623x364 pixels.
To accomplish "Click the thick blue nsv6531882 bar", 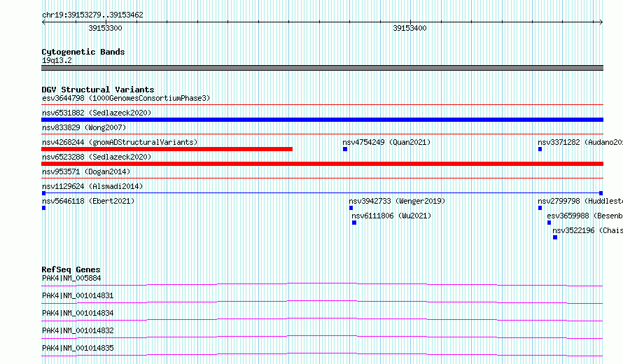I will click(x=322, y=120).
